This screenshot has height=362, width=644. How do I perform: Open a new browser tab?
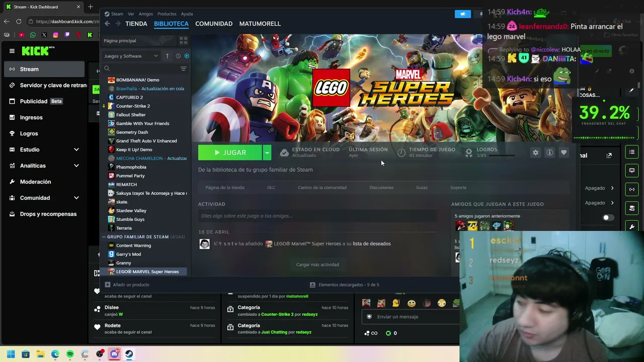tap(91, 7)
